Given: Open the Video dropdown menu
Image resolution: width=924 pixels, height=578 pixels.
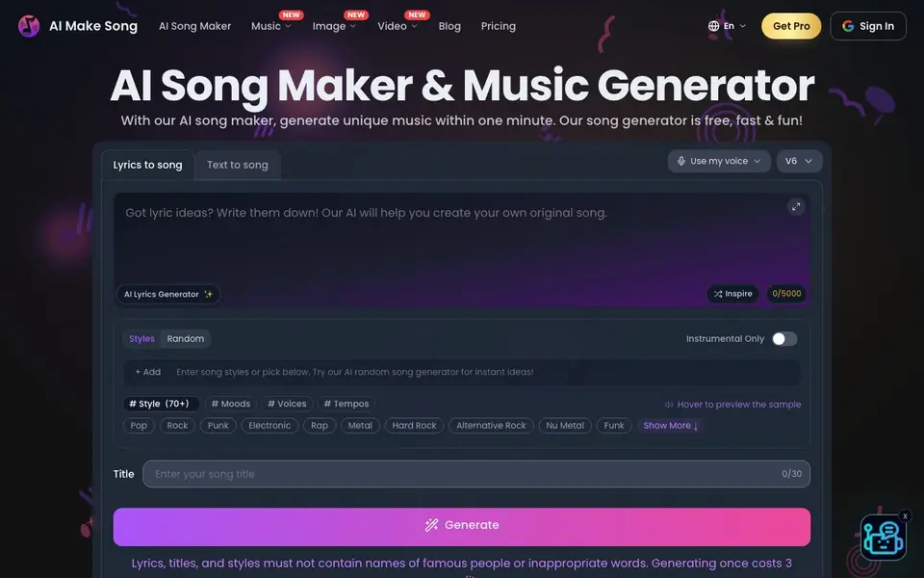Looking at the screenshot, I should [x=398, y=26].
